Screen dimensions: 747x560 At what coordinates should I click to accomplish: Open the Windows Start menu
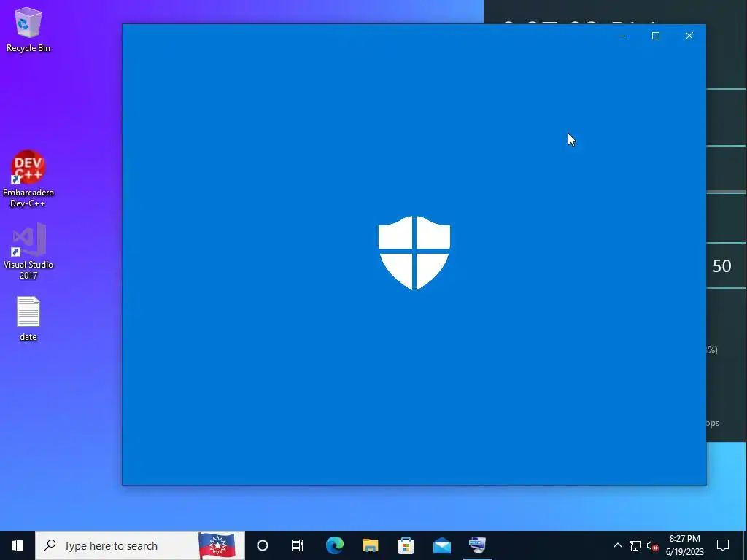pos(18,545)
